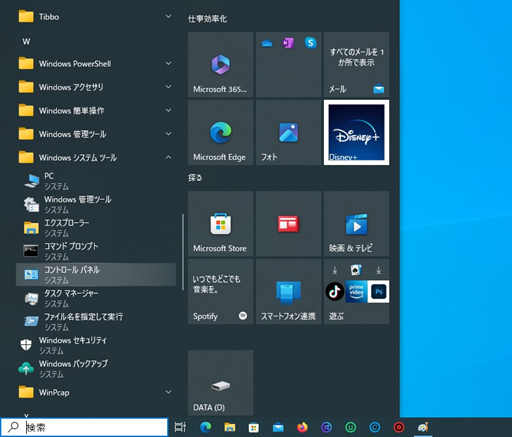Open Windows バックアップ from the list
The height and width of the screenshot is (437, 512).
[x=96, y=368]
